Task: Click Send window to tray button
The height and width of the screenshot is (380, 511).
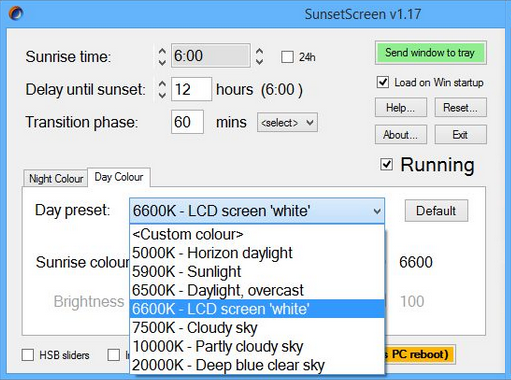Action: pos(430,53)
